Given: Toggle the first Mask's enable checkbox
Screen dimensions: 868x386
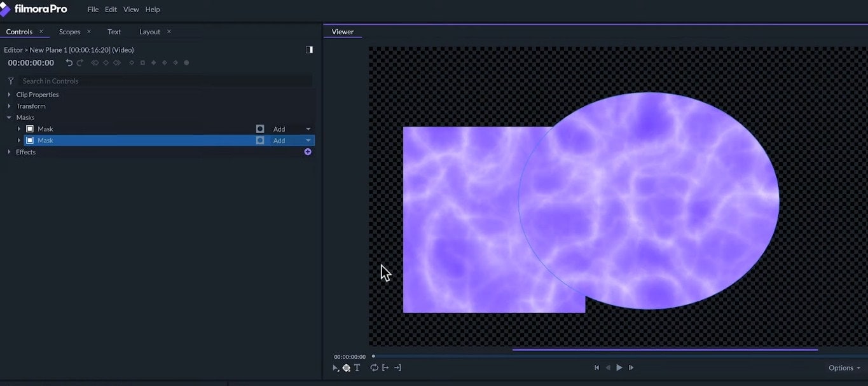Looking at the screenshot, I should click(29, 129).
